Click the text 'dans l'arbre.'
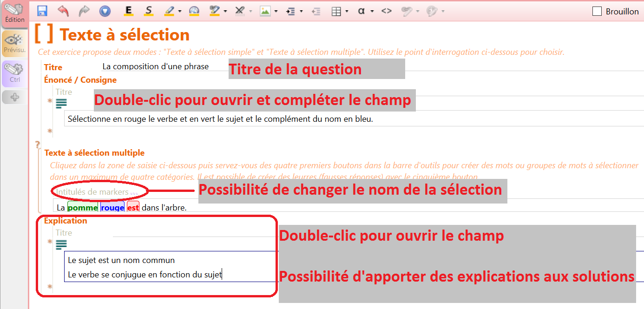This screenshot has width=644, height=309. 164,207
